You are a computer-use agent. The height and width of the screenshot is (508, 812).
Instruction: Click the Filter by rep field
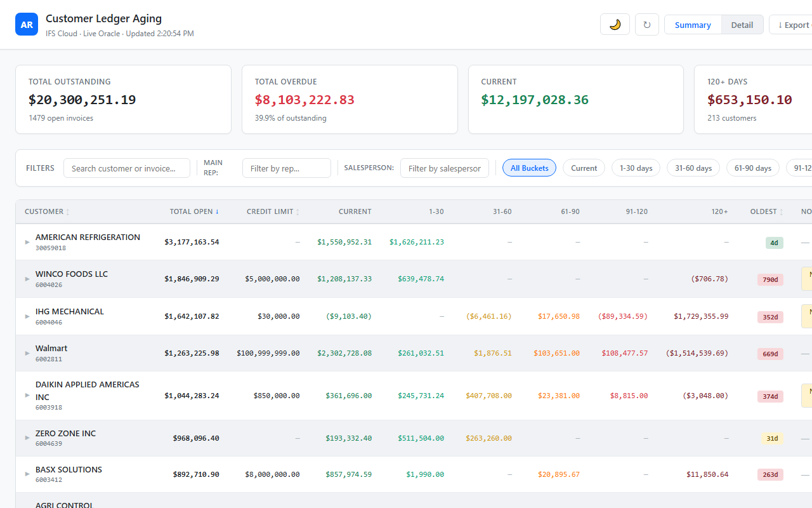287,168
